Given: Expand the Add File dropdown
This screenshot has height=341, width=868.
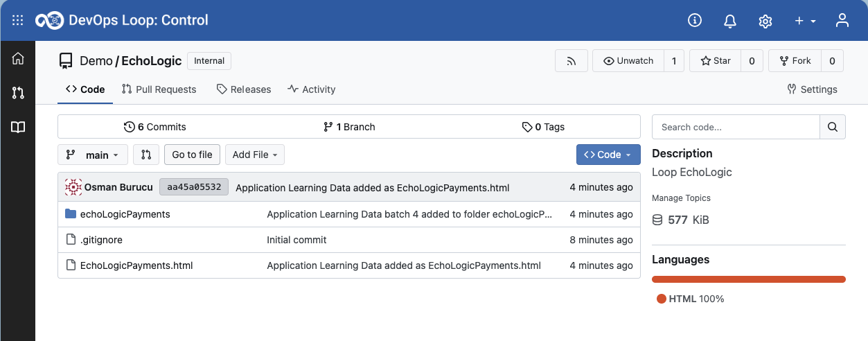Looking at the screenshot, I should 255,155.
